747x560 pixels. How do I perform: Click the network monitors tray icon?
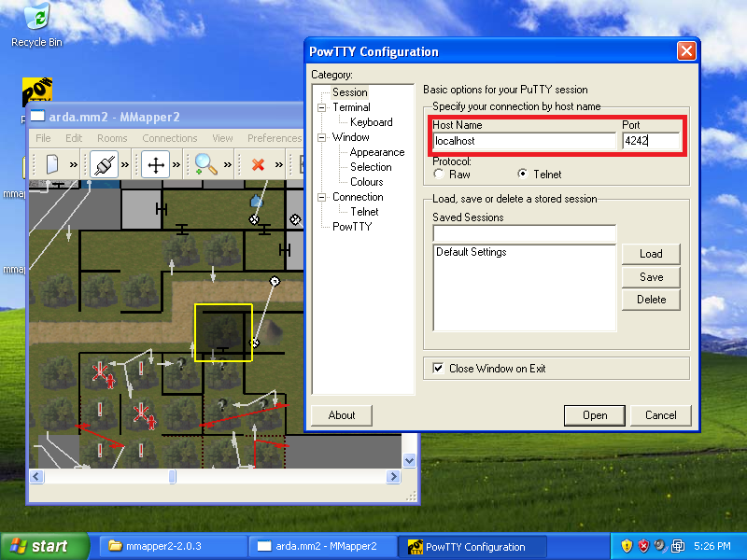click(678, 546)
